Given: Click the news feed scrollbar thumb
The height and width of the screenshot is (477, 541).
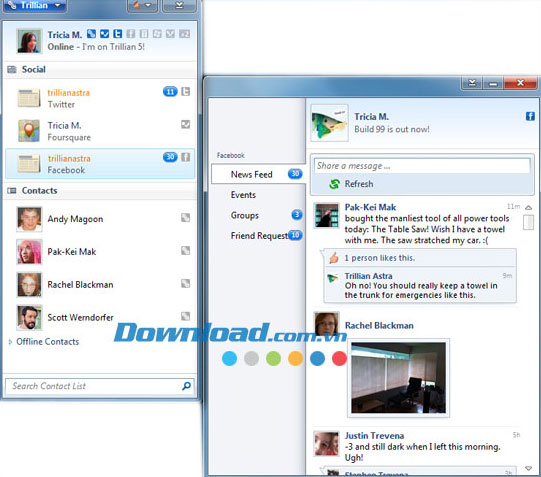Looking at the screenshot, I should [528, 222].
